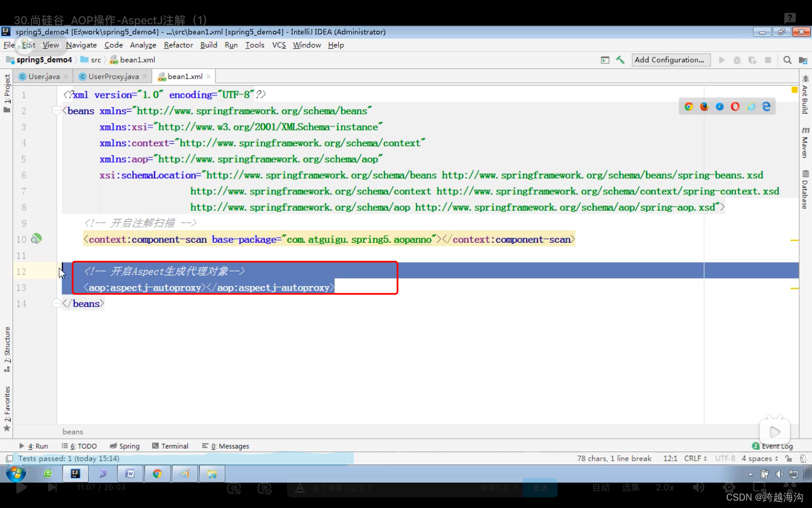Click the Run triangle in toolbar
Image resolution: width=812 pixels, height=508 pixels.
click(722, 60)
